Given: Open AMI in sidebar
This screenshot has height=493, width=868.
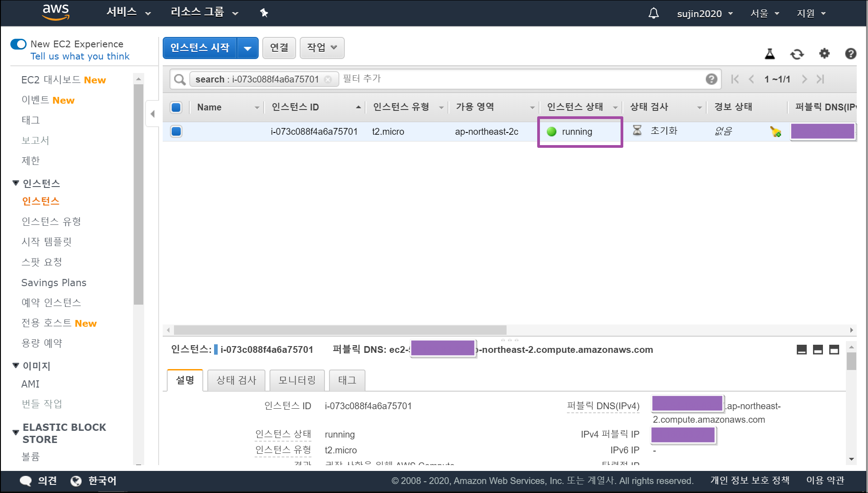Looking at the screenshot, I should (31, 384).
